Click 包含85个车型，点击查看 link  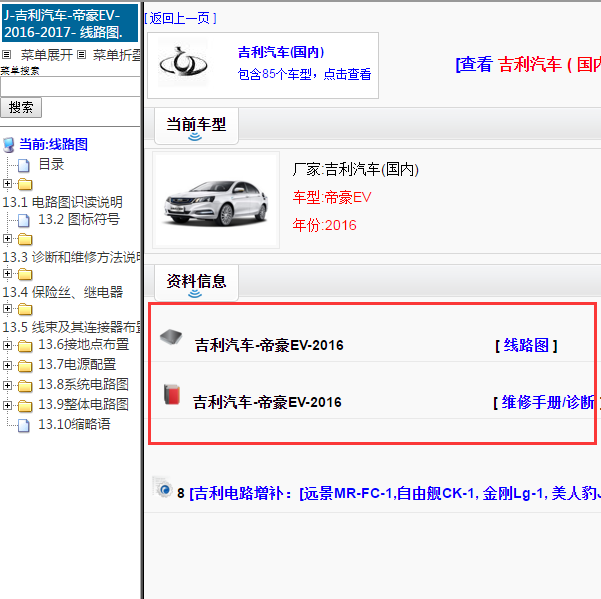pyautogui.click(x=304, y=74)
